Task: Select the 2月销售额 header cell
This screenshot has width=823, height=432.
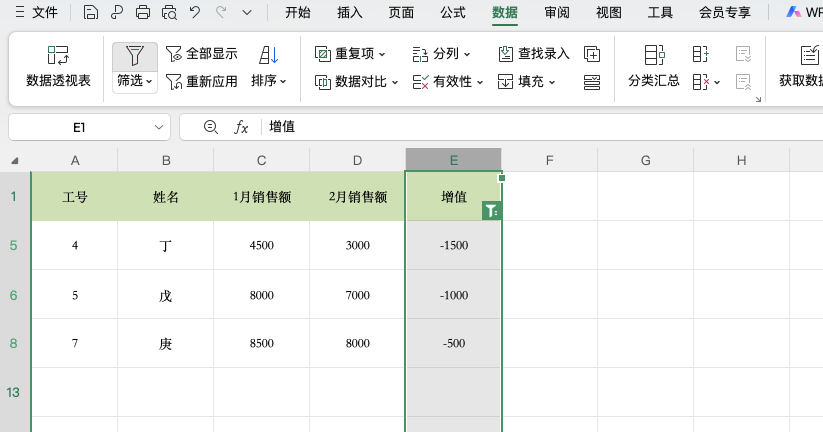Action: click(x=357, y=197)
